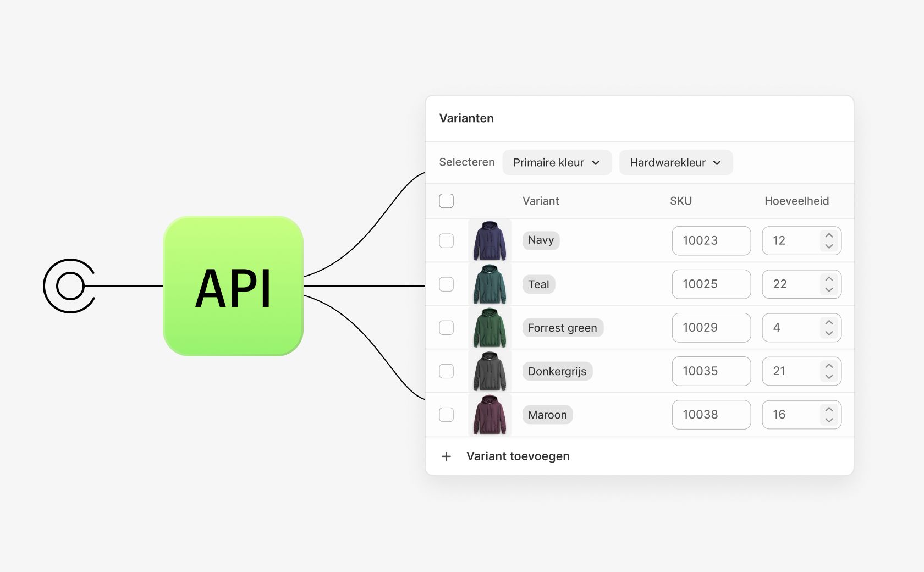924x572 pixels.
Task: Open the Donkergrijs hoodie thumbnail
Action: coord(490,371)
